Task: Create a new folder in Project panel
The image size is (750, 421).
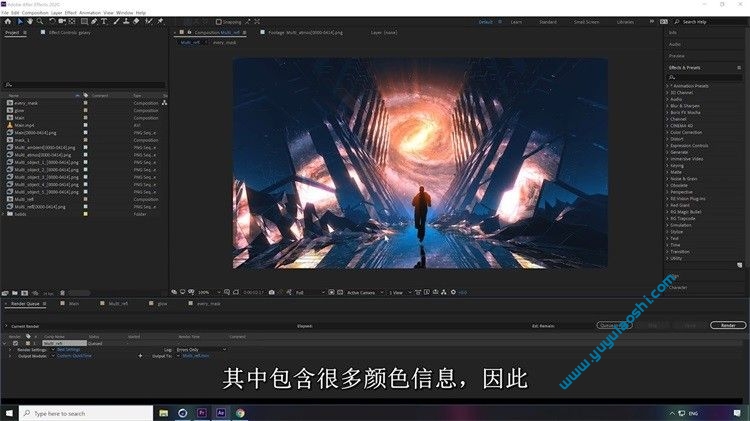Action: 15,293
